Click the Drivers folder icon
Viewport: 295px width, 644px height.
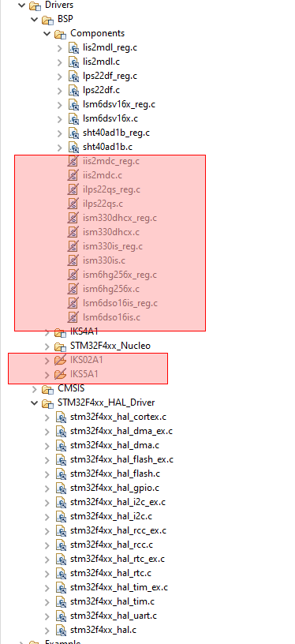35,6
